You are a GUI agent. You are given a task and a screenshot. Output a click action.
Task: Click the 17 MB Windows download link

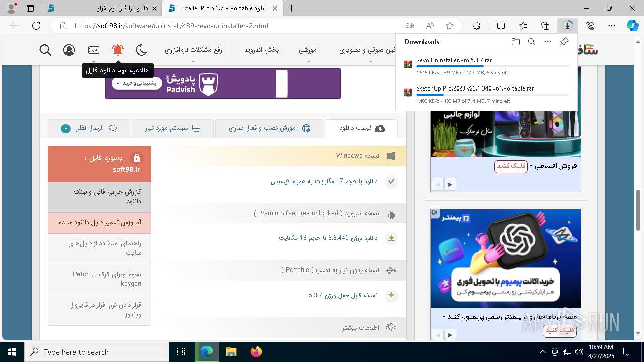point(324,181)
